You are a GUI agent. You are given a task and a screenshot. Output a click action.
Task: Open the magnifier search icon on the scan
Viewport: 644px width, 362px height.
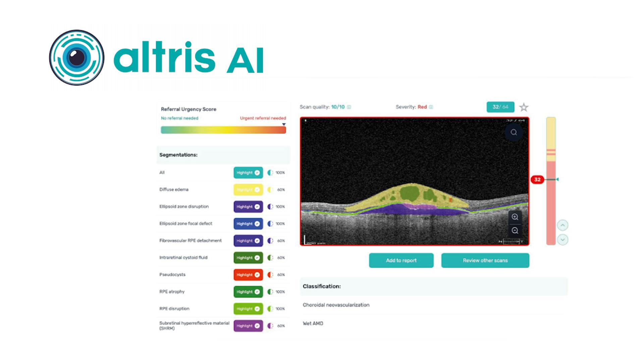click(x=513, y=132)
